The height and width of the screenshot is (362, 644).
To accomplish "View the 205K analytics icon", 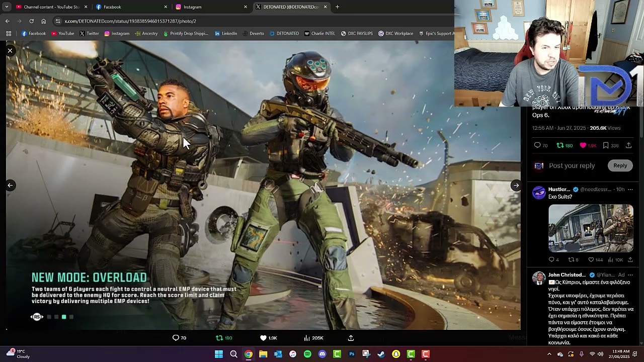I will click(x=307, y=338).
